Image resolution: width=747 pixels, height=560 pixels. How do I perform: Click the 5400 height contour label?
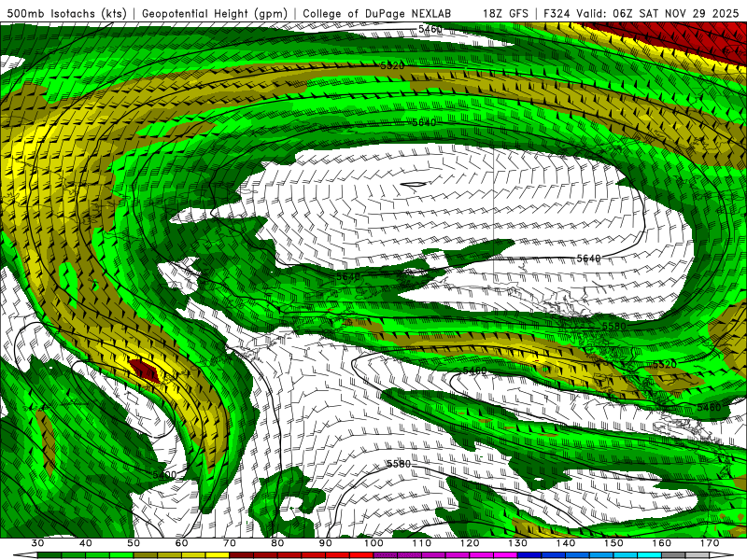164,475
